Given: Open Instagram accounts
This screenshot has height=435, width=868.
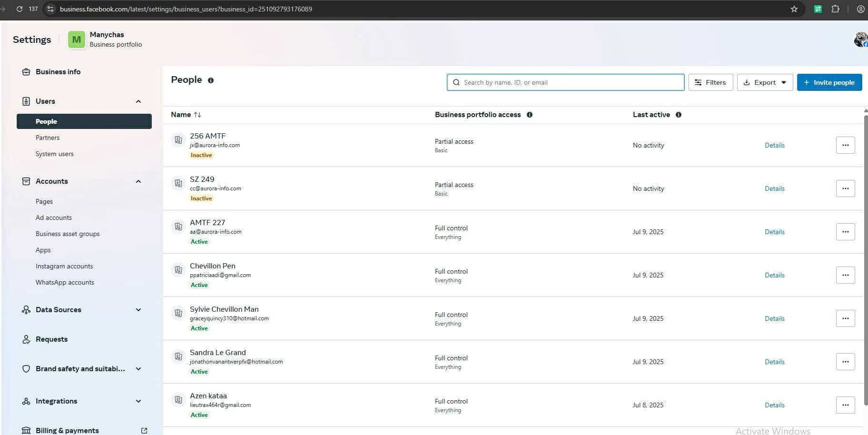Looking at the screenshot, I should click(x=64, y=266).
